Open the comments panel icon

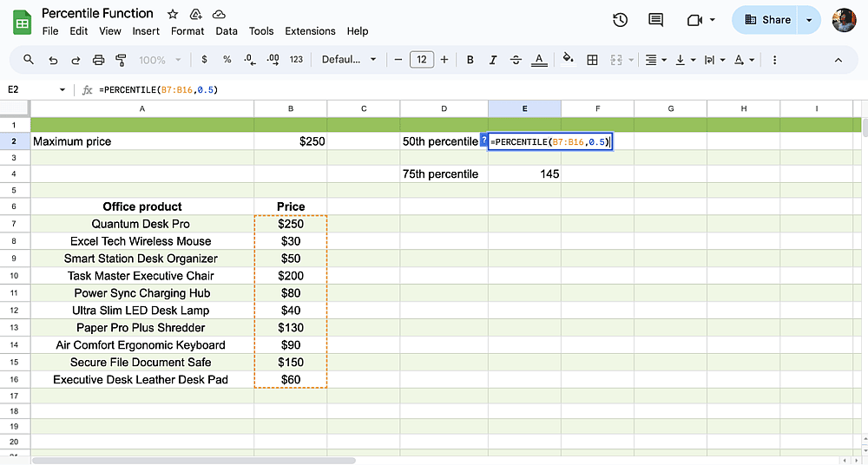point(656,20)
